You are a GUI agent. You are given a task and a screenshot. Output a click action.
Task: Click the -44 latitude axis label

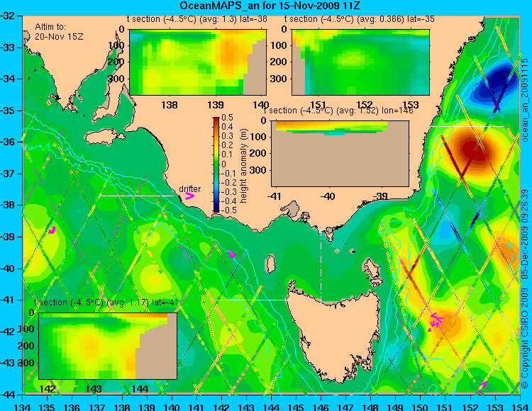pos(8,395)
